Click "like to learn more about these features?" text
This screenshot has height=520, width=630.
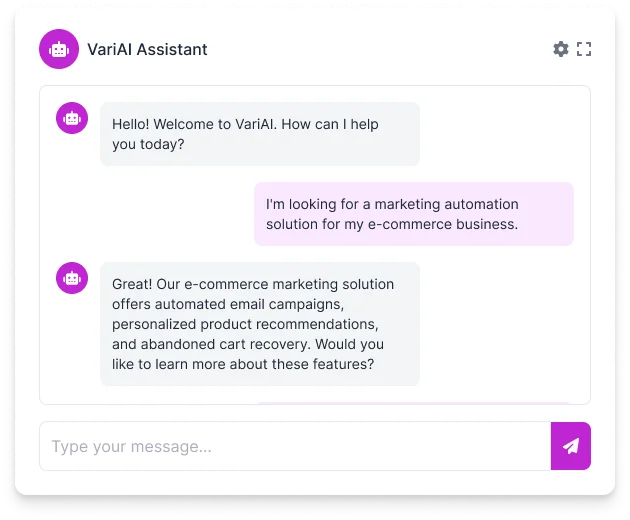point(243,364)
